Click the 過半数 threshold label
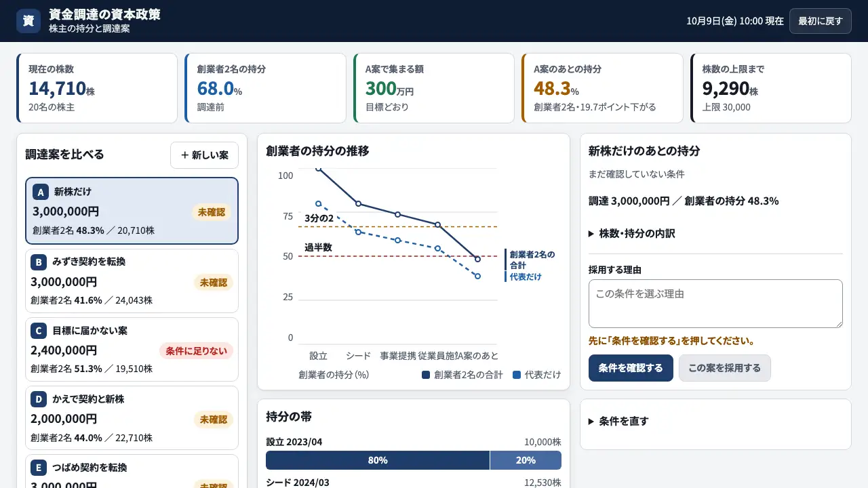Image resolution: width=868 pixels, height=488 pixels. 318,247
